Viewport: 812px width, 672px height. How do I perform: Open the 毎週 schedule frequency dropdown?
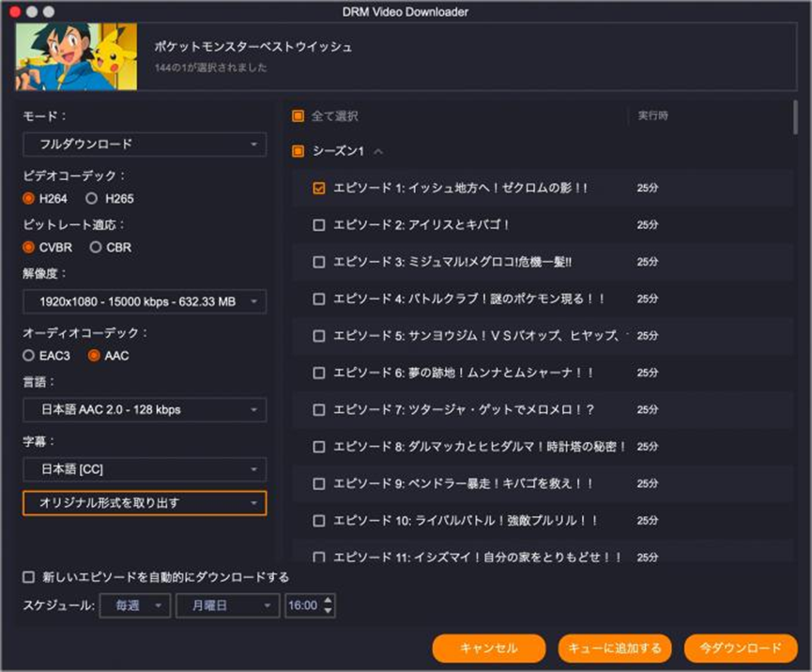tap(135, 605)
